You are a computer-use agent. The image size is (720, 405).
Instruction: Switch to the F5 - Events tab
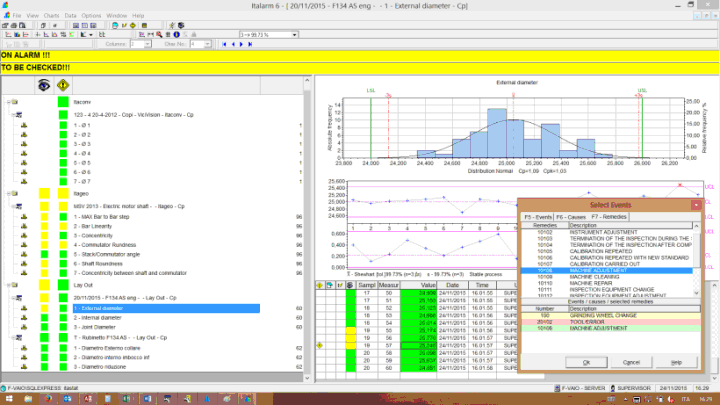tap(538, 217)
